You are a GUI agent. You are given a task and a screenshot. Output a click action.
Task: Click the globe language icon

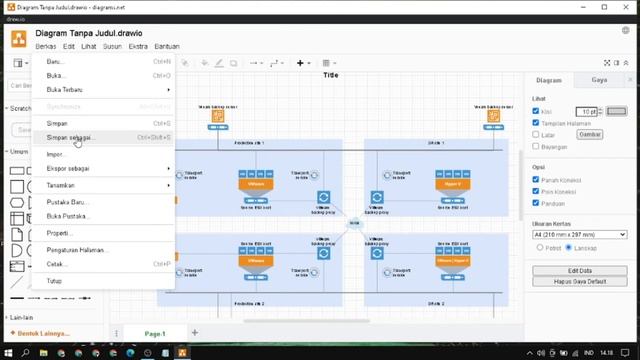click(625, 31)
